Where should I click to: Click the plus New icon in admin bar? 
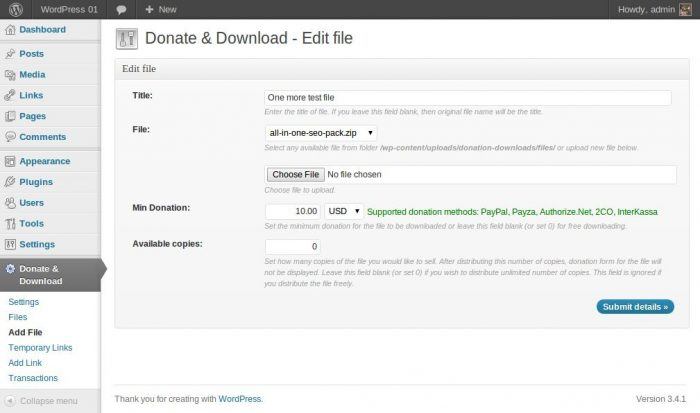point(149,9)
